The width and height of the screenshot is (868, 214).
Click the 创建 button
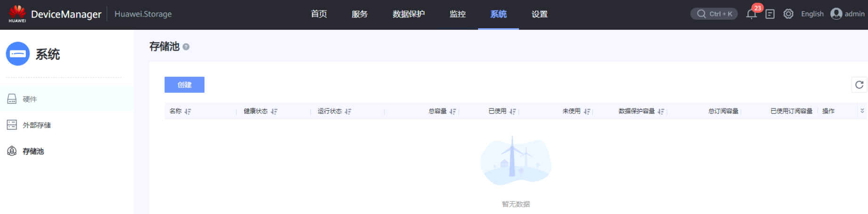pyautogui.click(x=184, y=85)
